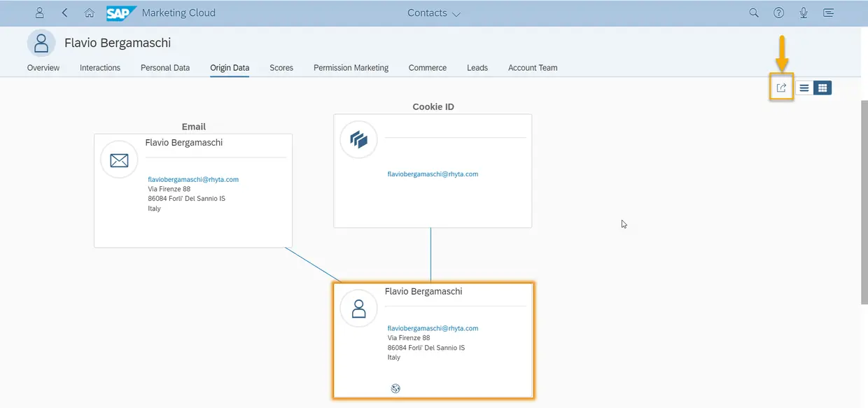Viewport: 868px width, 408px height.
Task: Activate the microphone voice icon
Action: pyautogui.click(x=804, y=13)
